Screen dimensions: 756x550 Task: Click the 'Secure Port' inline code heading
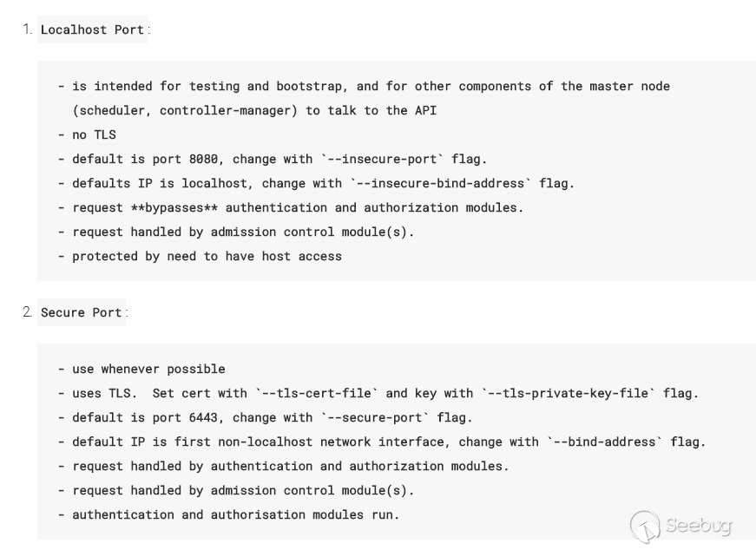point(81,312)
